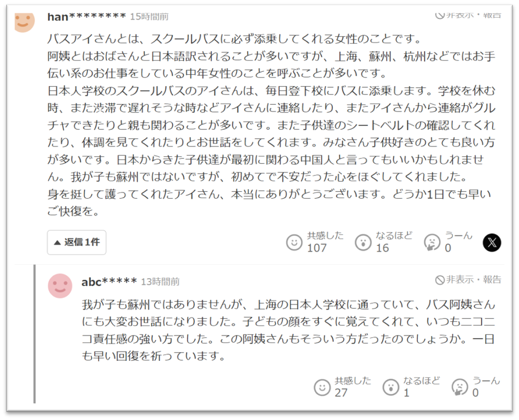Click the 15時間前 timestamp on han's comment
The width and height of the screenshot is (519, 420).
(x=149, y=17)
